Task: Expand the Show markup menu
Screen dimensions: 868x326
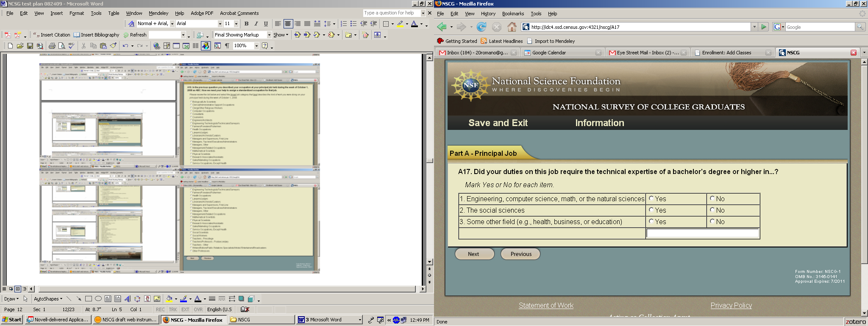Action: pos(281,35)
